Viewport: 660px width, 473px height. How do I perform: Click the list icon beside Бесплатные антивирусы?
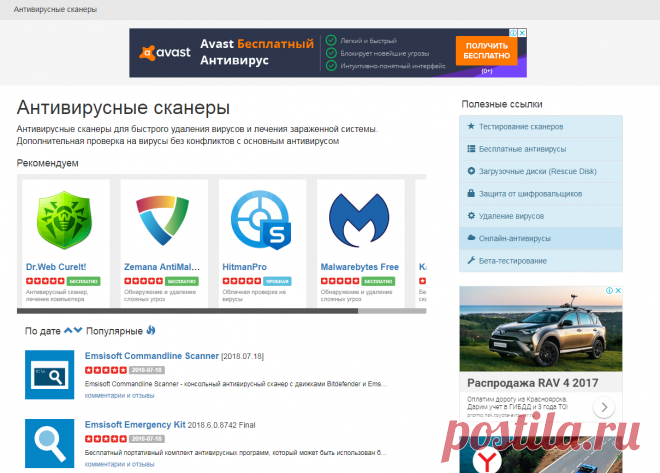471,149
